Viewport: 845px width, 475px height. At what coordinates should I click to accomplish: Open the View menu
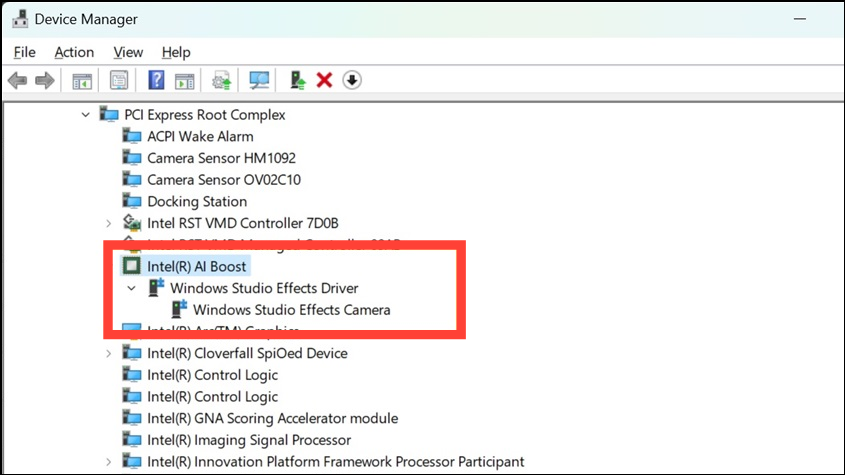coord(128,52)
